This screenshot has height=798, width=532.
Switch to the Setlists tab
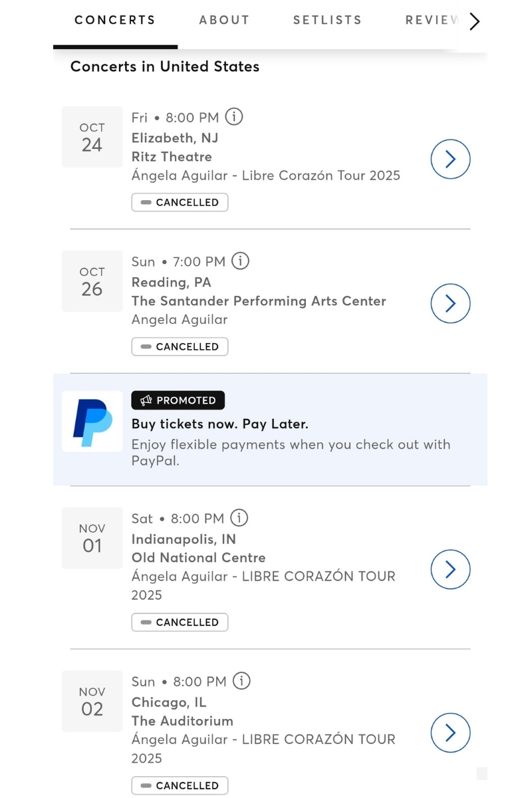[x=327, y=20]
